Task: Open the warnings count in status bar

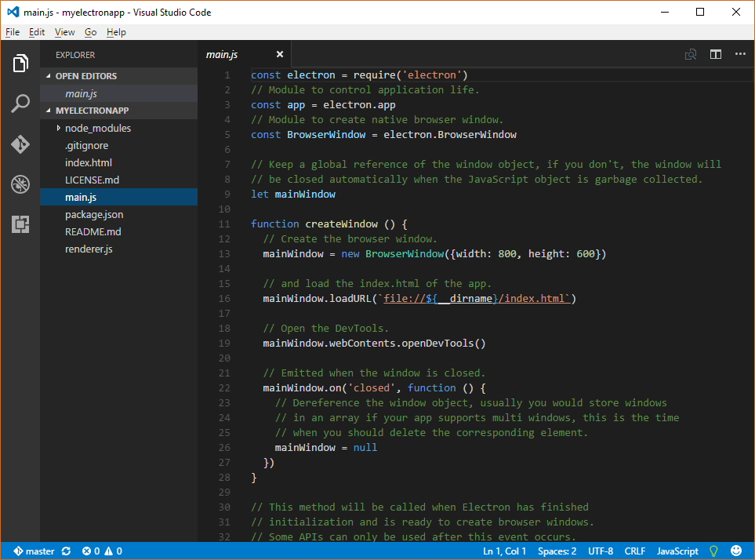Action: coord(114,551)
